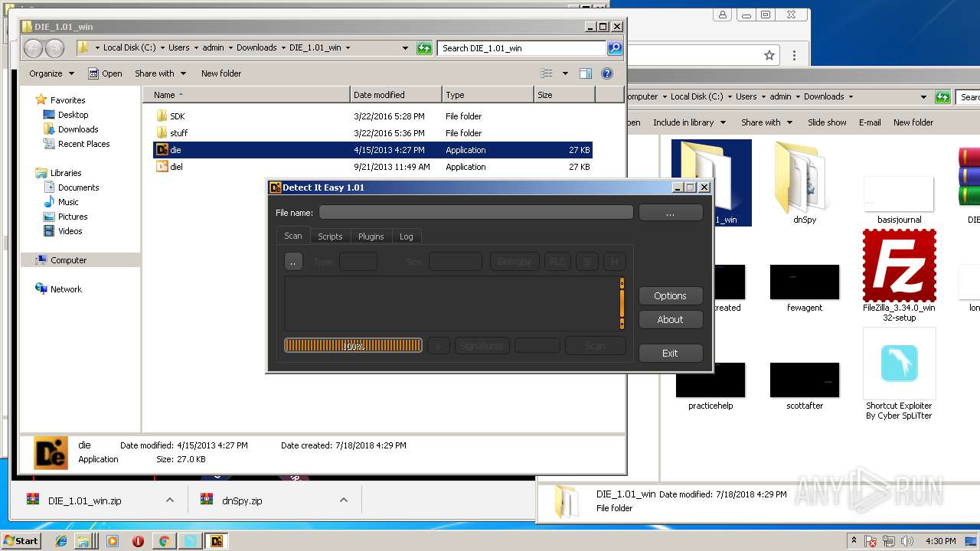This screenshot has height=551, width=980.
Task: Select the SDK folder icon
Action: (x=162, y=116)
